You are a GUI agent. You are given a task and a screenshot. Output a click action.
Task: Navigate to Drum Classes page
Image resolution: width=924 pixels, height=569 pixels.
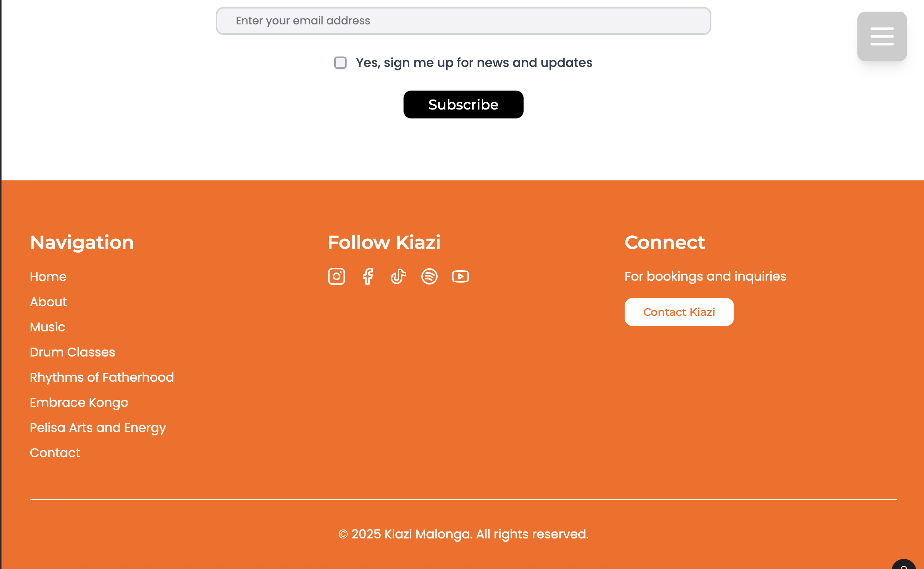[72, 352]
